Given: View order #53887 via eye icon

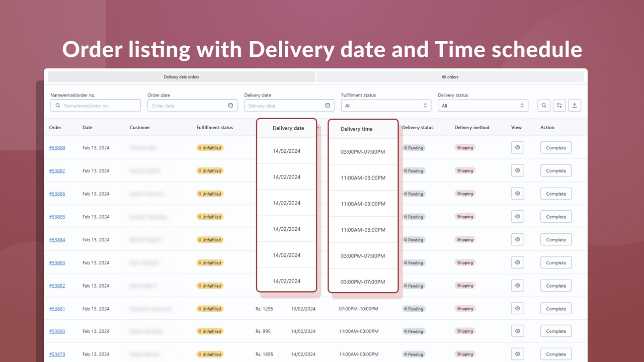Looking at the screenshot, I should (517, 170).
